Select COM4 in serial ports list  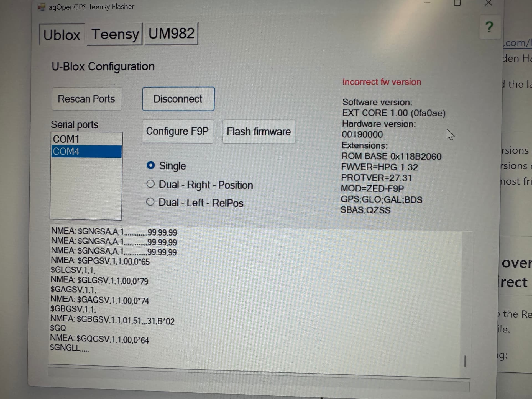pyautogui.click(x=86, y=152)
